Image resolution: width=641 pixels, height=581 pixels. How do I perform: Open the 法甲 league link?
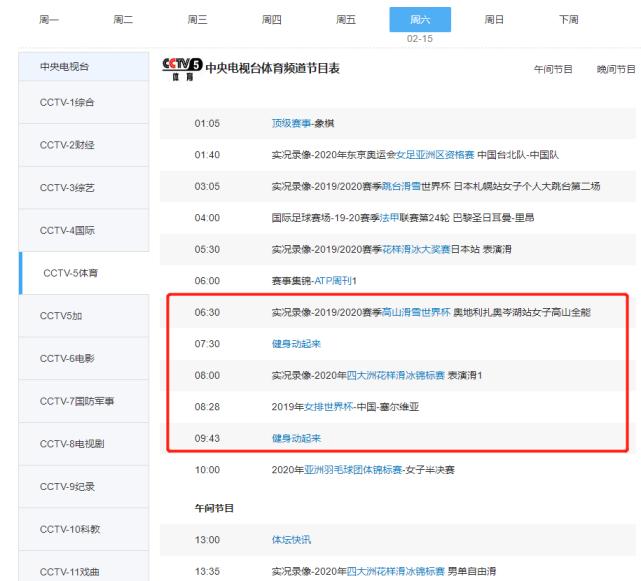click(389, 218)
